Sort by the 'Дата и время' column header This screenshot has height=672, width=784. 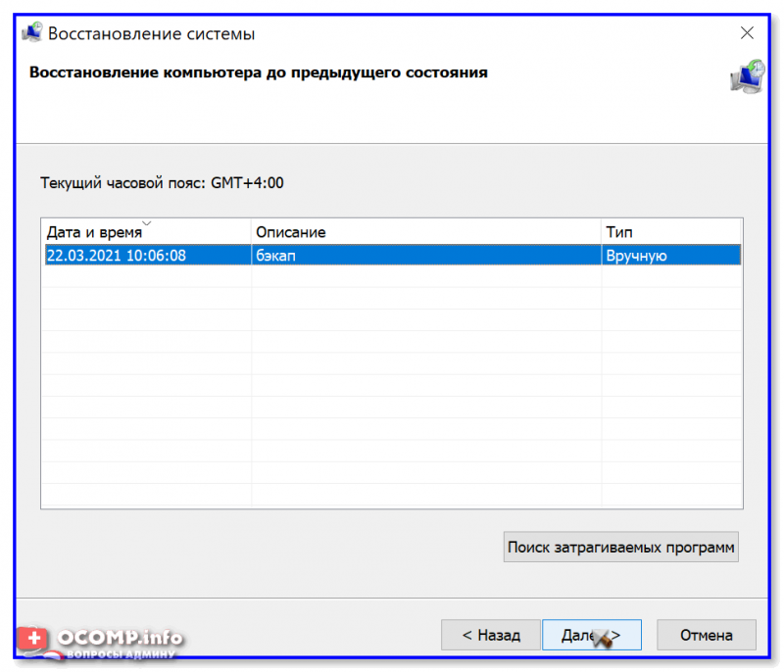coord(146,232)
